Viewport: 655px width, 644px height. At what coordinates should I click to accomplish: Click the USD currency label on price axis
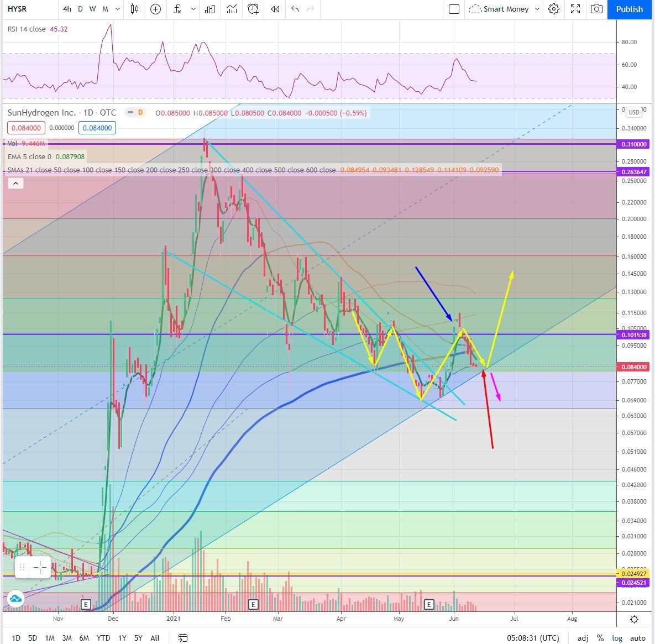tap(633, 112)
